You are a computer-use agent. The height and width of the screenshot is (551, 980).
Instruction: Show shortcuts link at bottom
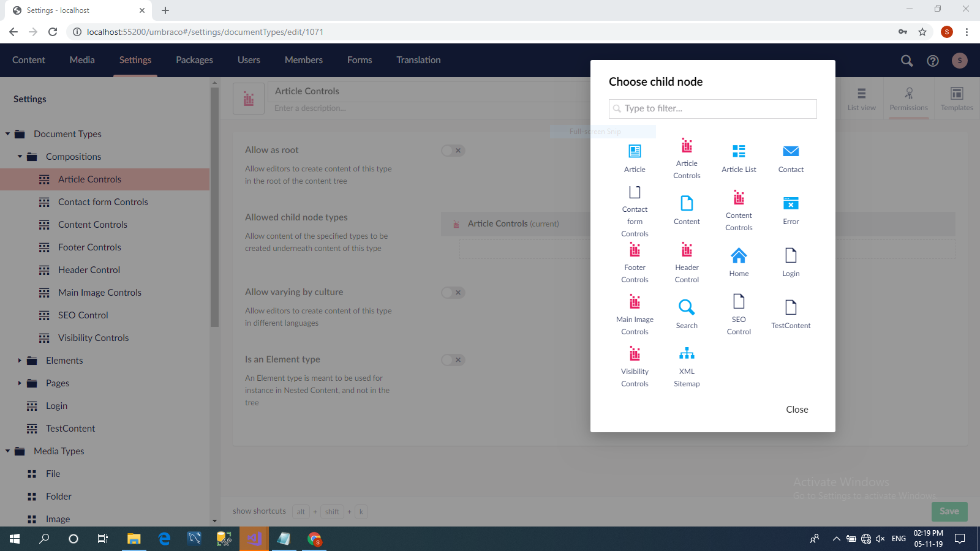[x=259, y=511]
